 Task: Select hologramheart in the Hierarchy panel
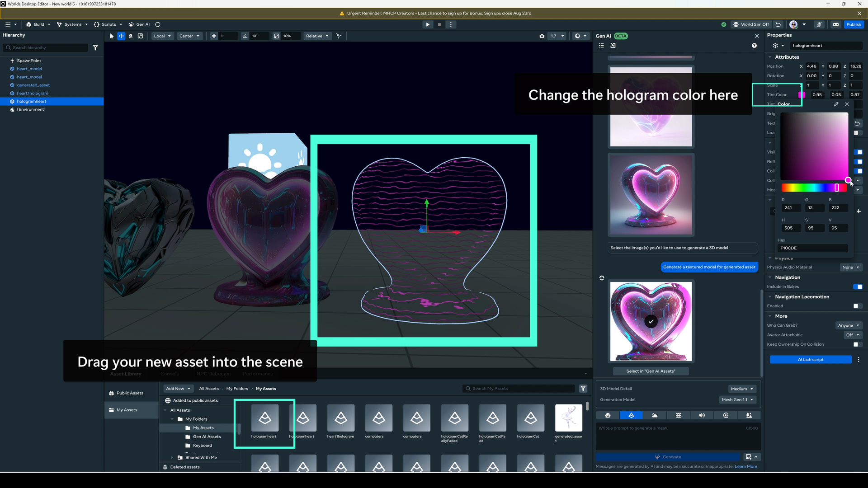[x=32, y=101]
